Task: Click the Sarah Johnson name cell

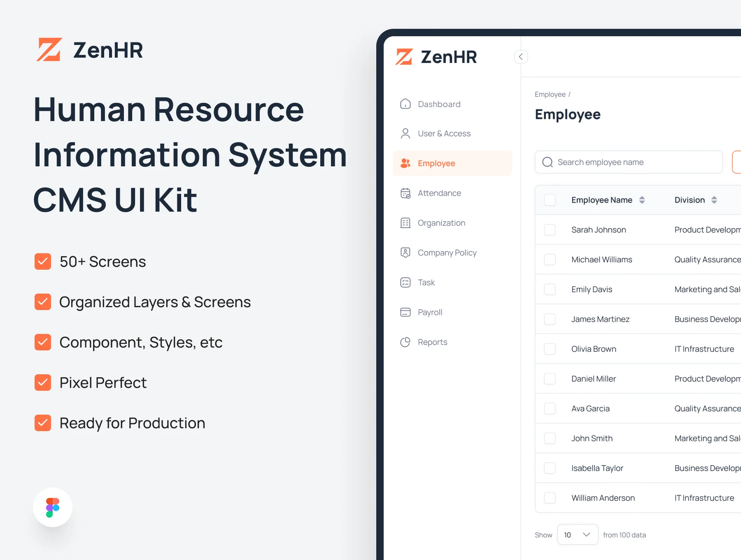Action: [599, 230]
